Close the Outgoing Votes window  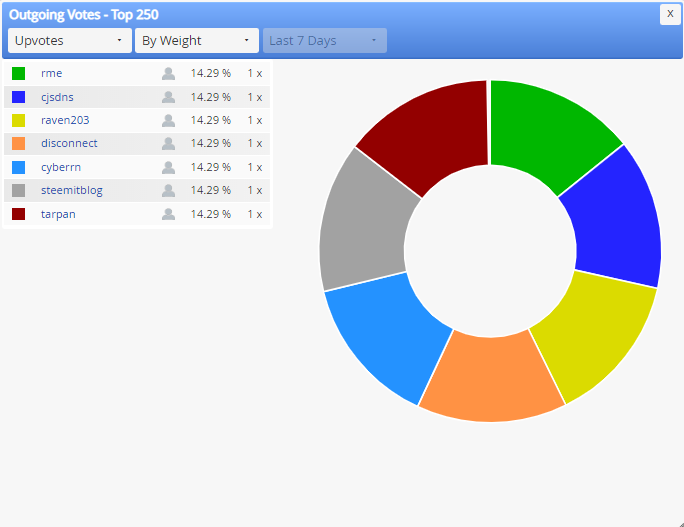(x=670, y=14)
